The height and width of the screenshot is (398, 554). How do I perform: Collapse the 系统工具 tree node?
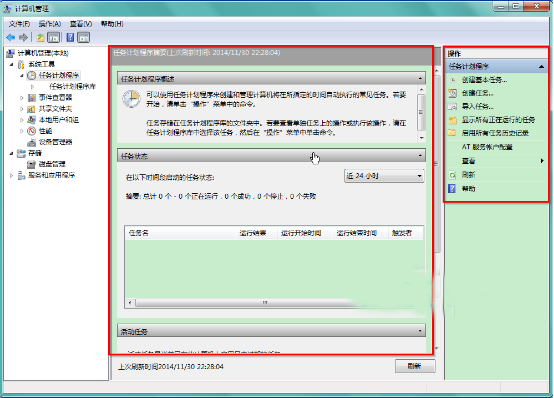(11, 64)
